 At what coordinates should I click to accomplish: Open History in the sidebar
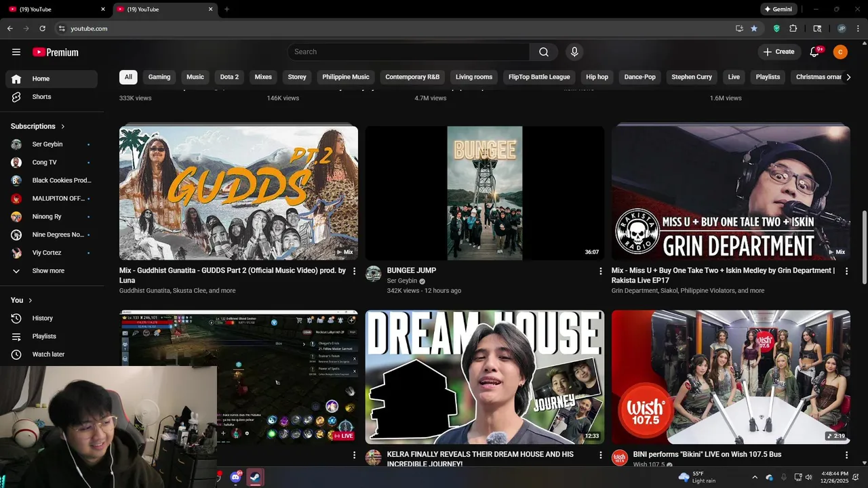[52, 318]
